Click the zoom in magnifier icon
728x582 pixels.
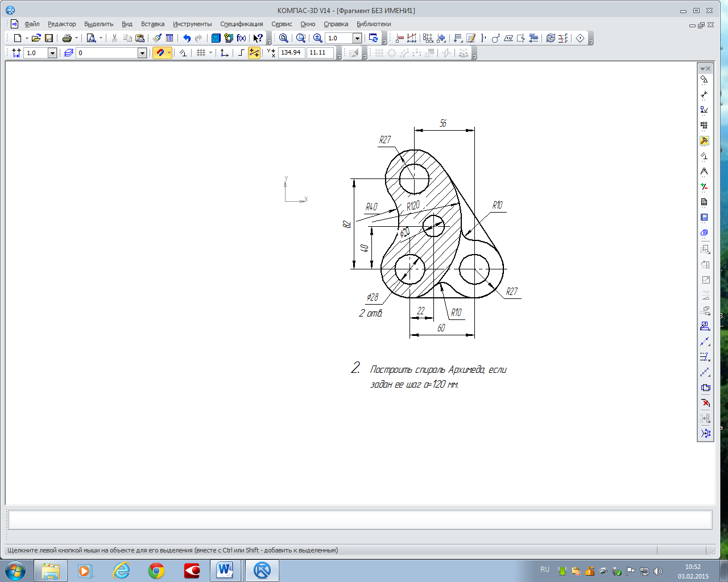coord(318,38)
